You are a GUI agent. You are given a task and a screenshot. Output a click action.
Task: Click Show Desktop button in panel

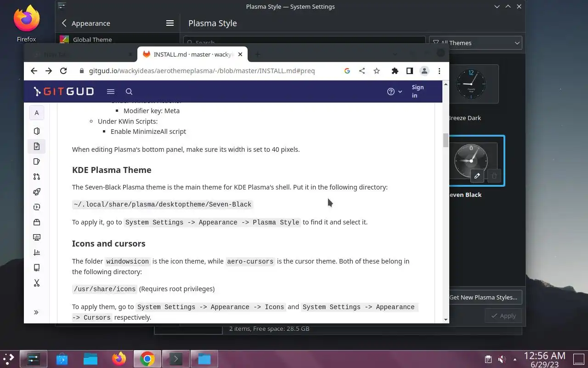[x=578, y=359]
